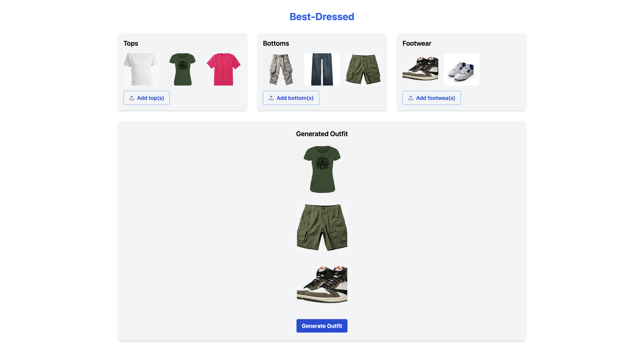The width and height of the screenshot is (644, 348).
Task: Click the upload icon in Add bottom(s)
Action: (x=271, y=98)
